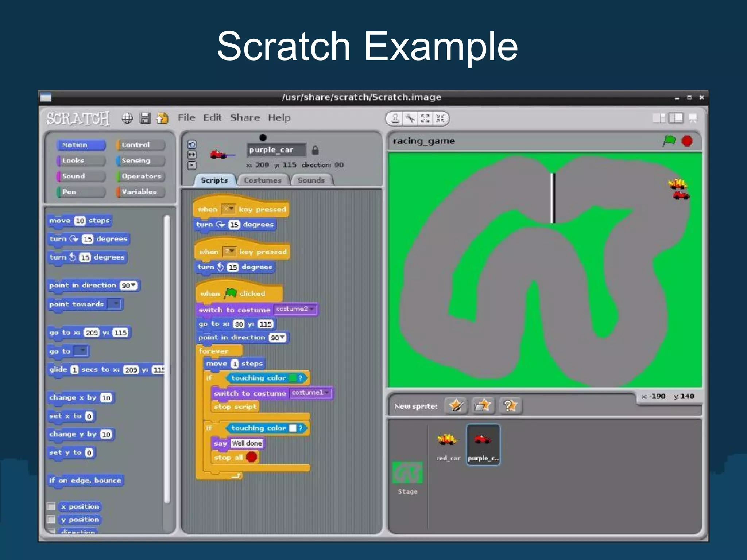Open the Share menu
The width and height of the screenshot is (747, 560).
(245, 118)
